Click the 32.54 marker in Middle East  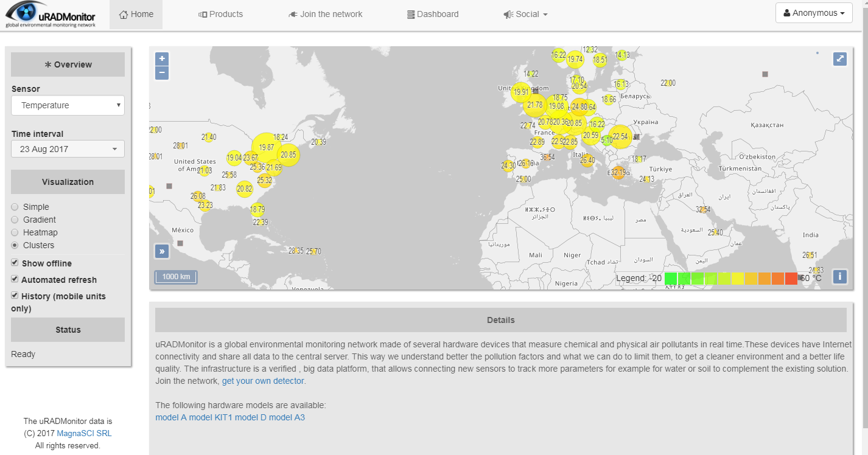tap(703, 210)
